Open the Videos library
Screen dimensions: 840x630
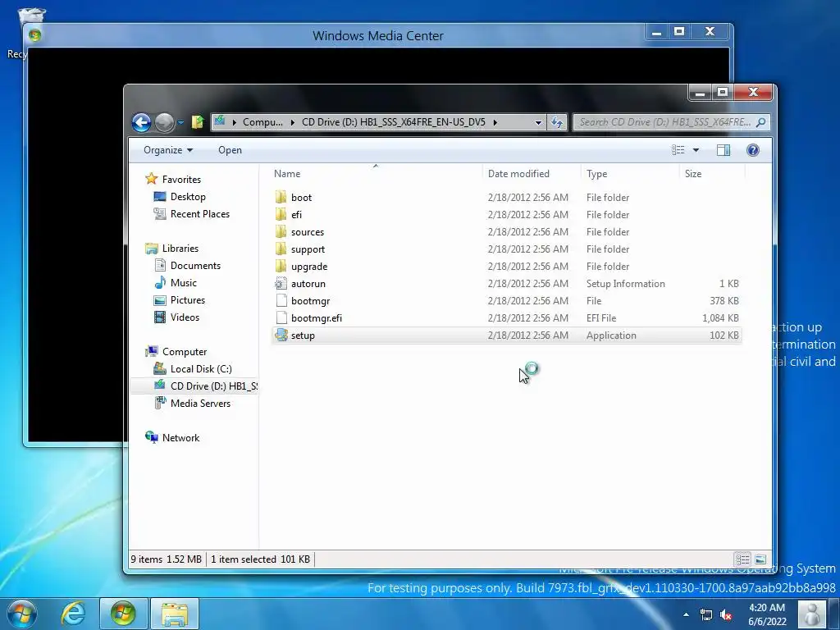[185, 317]
